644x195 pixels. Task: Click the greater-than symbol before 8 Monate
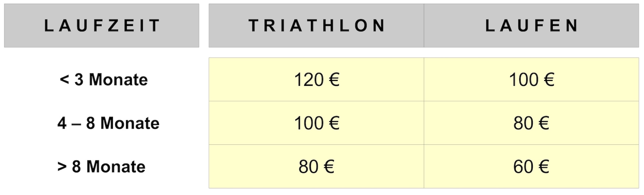tap(62, 167)
